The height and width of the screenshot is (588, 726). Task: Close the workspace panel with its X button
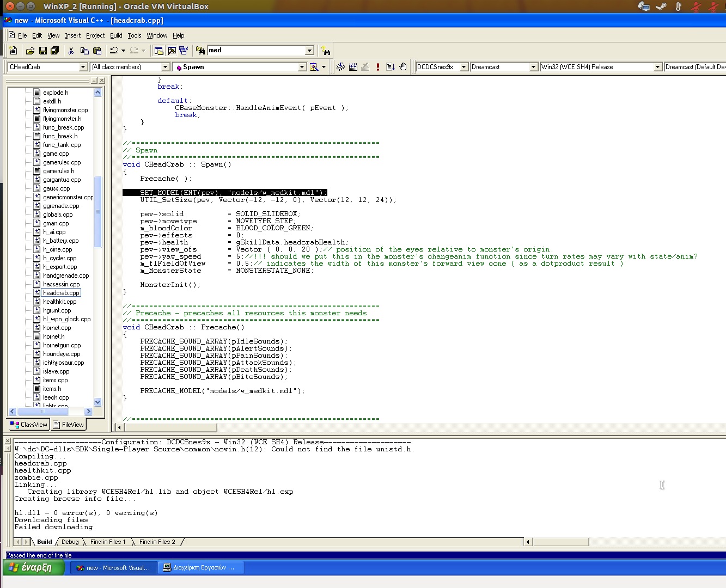[102, 81]
